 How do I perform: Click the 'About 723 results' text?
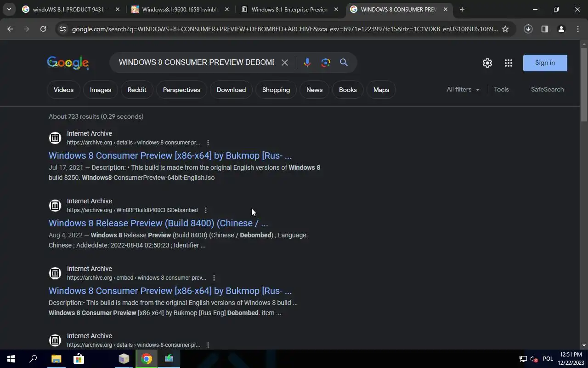tap(96, 116)
